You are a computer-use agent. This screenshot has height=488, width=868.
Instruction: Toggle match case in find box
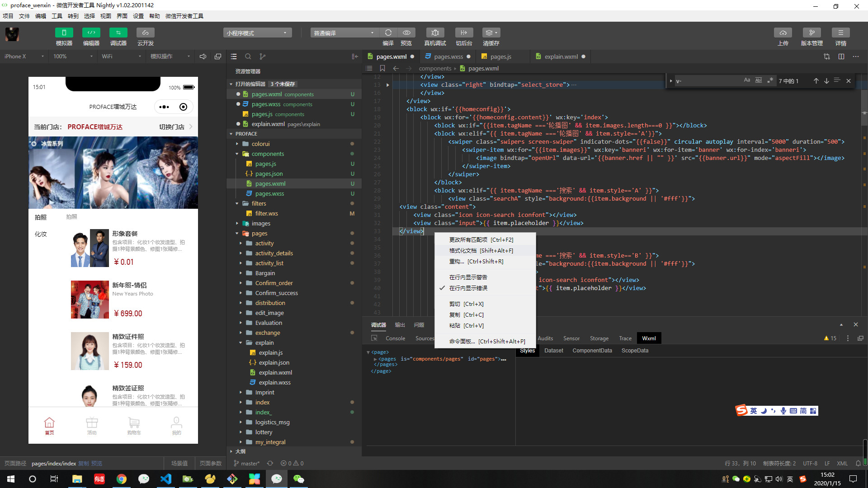(x=747, y=80)
